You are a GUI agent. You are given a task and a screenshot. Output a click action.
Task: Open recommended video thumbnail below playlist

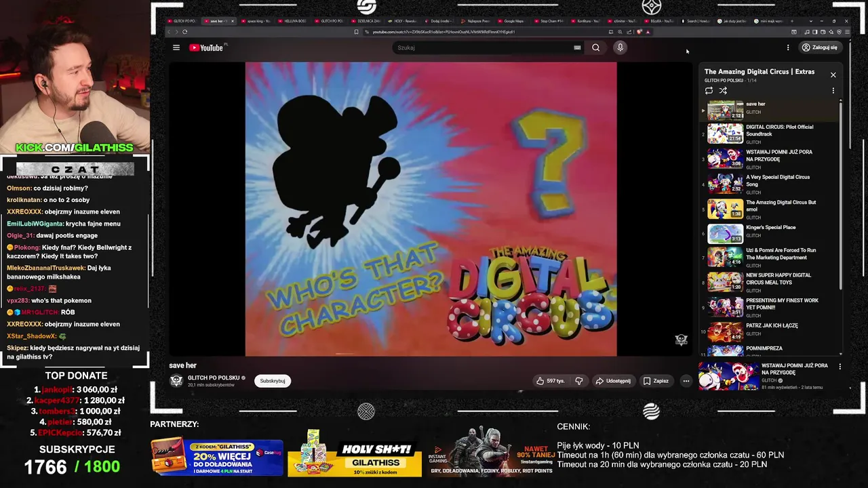728,376
